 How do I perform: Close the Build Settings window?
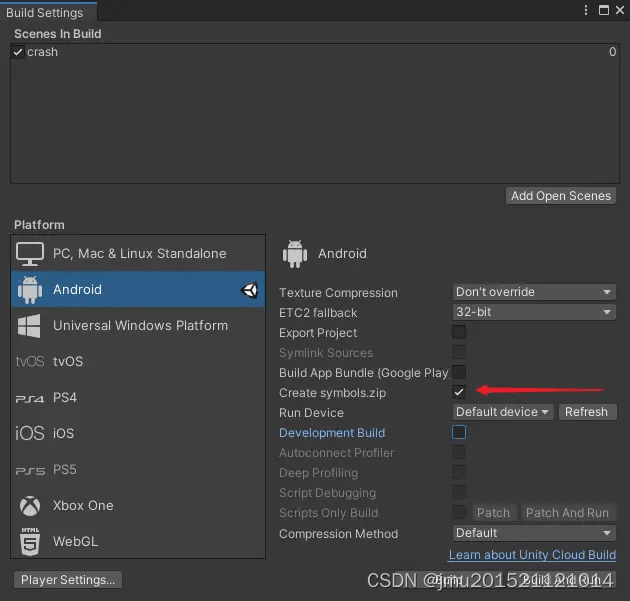(x=620, y=10)
